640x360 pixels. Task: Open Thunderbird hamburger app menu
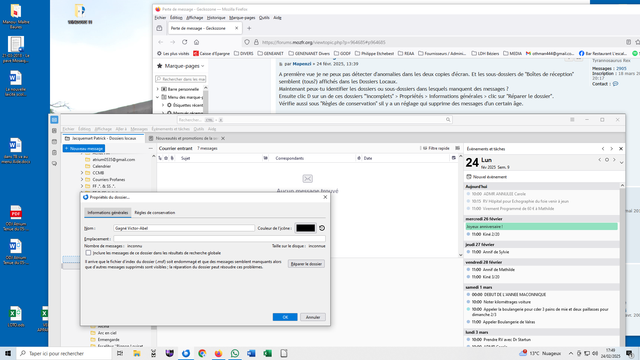coord(572,120)
